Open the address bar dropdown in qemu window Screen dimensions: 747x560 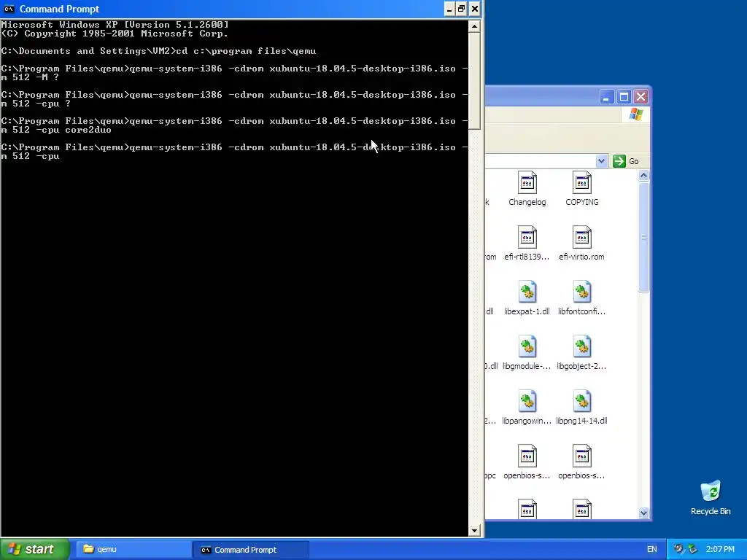coord(601,161)
